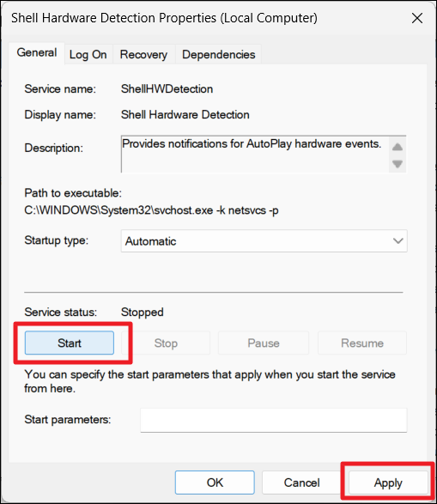Click the ShellHWDetection service name value
The height and width of the screenshot is (504, 437).
[x=167, y=88]
